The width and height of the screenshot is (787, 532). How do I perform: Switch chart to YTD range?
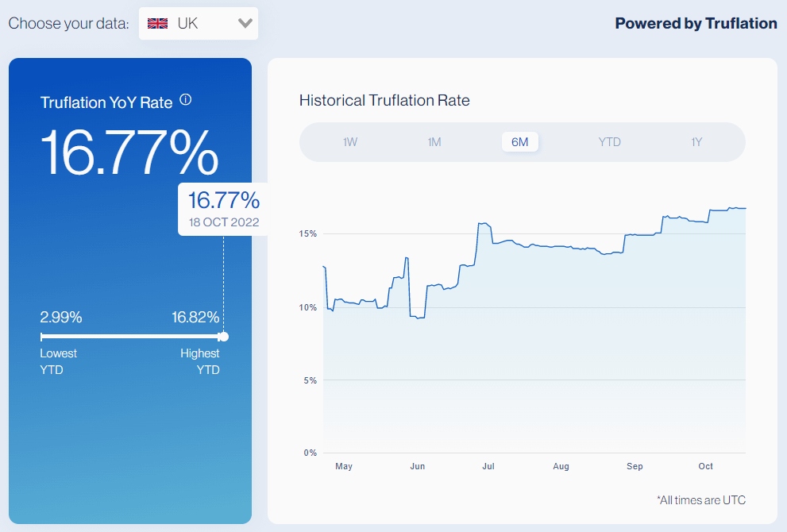[609, 142]
